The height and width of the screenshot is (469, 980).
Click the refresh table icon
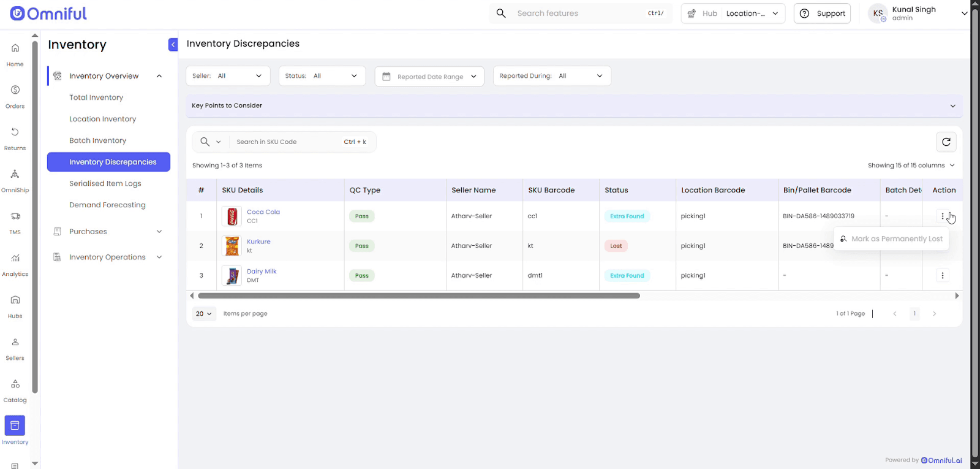(x=946, y=142)
